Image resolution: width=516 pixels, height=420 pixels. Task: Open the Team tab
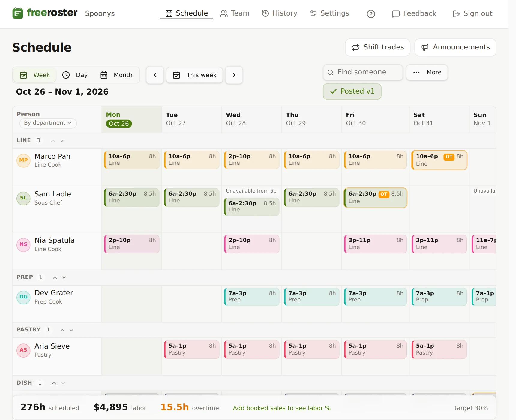coord(235,13)
